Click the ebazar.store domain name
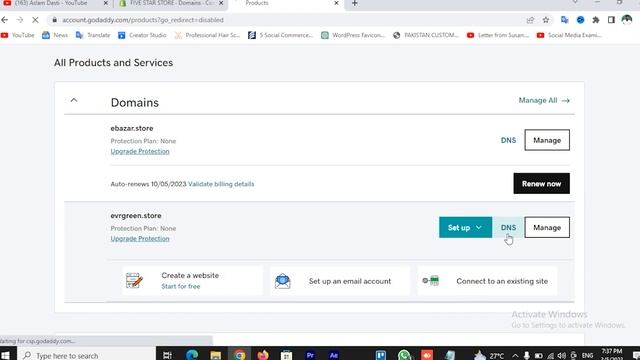This screenshot has height=360, width=640. (132, 128)
